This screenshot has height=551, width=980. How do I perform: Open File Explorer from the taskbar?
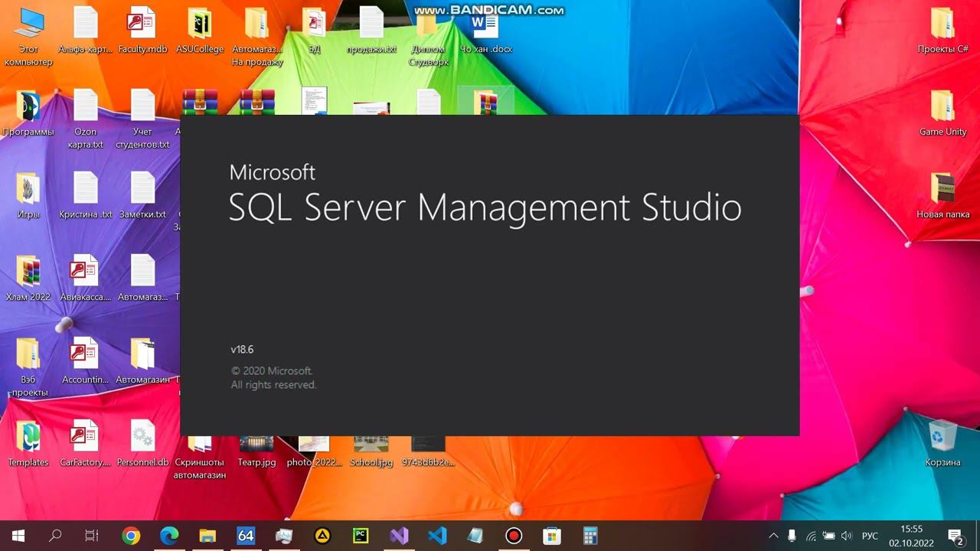[207, 536]
